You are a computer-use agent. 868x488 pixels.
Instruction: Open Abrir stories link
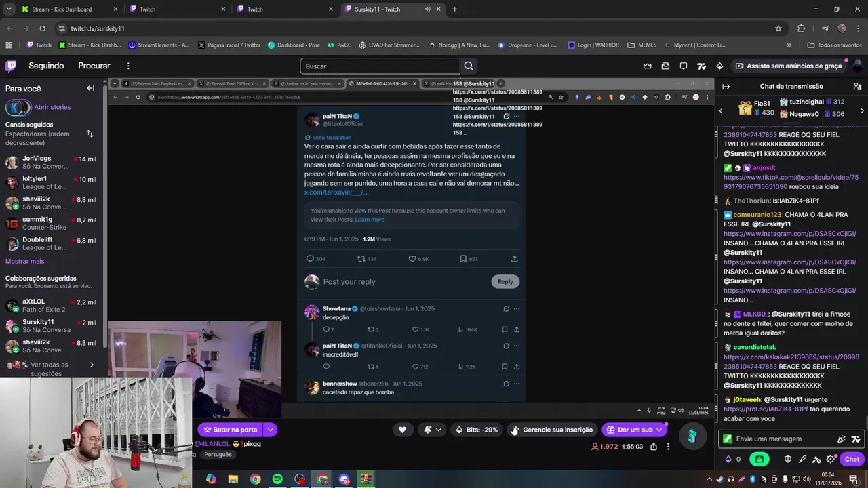pos(52,107)
